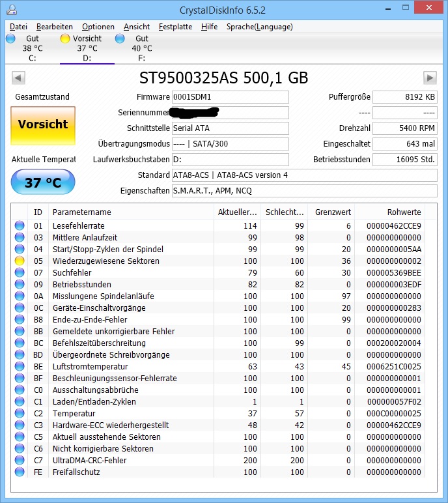Screen dimensions: 448x503
Task: Switch to drive C: tab showing 38 °C
Action: tap(33, 48)
